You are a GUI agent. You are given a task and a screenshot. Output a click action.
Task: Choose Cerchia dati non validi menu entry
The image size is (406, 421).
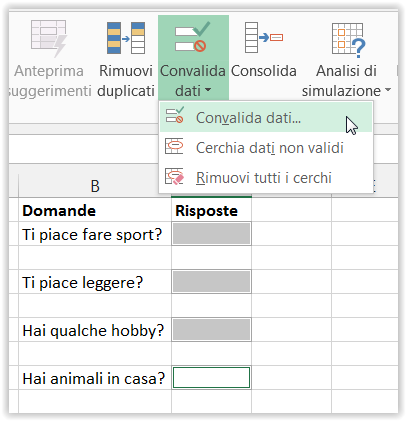tap(266, 147)
